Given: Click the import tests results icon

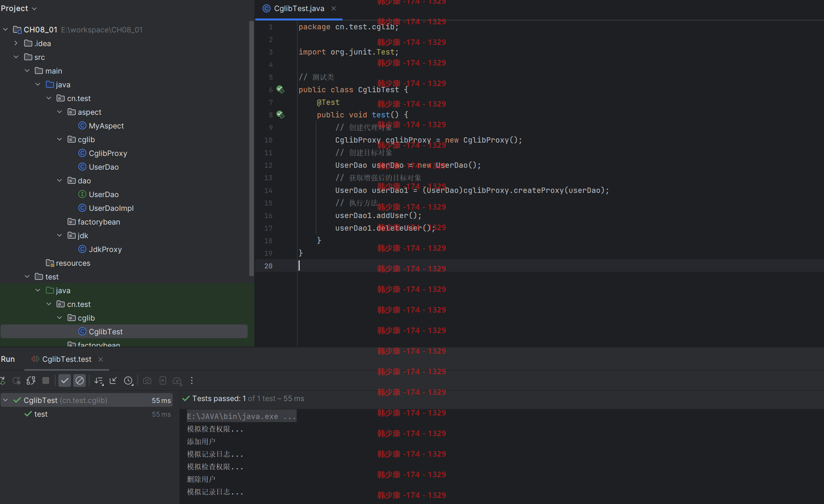Looking at the screenshot, I should click(162, 380).
